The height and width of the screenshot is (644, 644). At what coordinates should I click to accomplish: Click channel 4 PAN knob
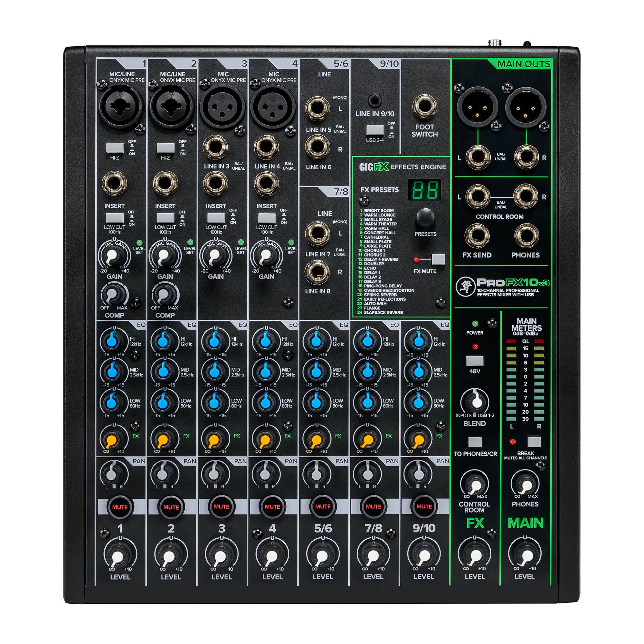coord(265,473)
